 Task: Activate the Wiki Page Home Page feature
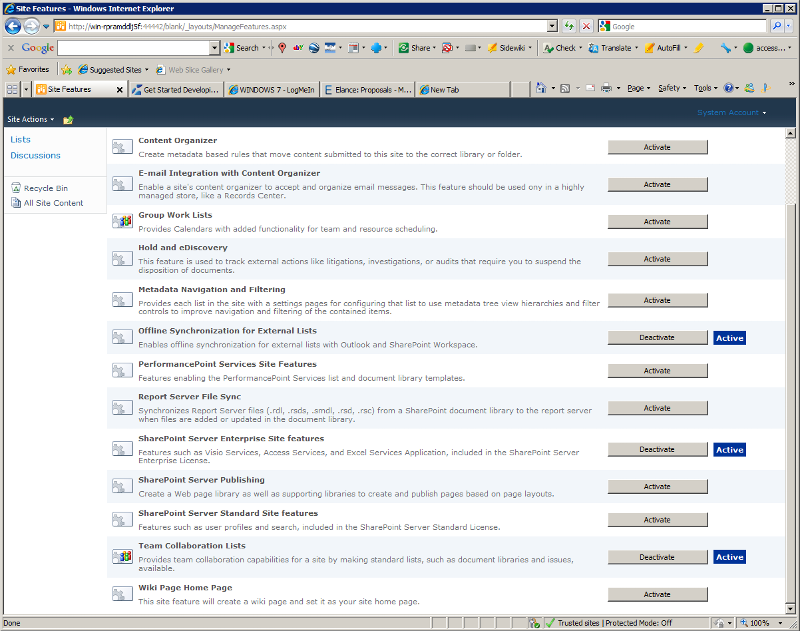point(657,594)
